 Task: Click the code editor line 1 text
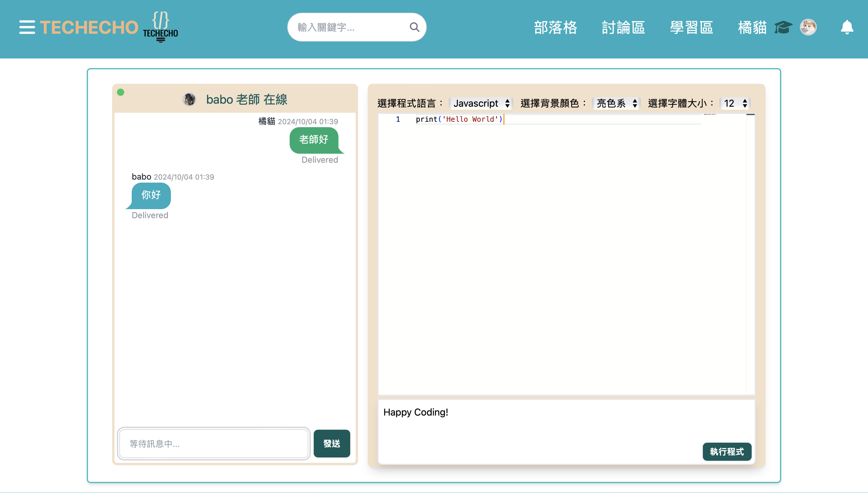click(x=459, y=119)
